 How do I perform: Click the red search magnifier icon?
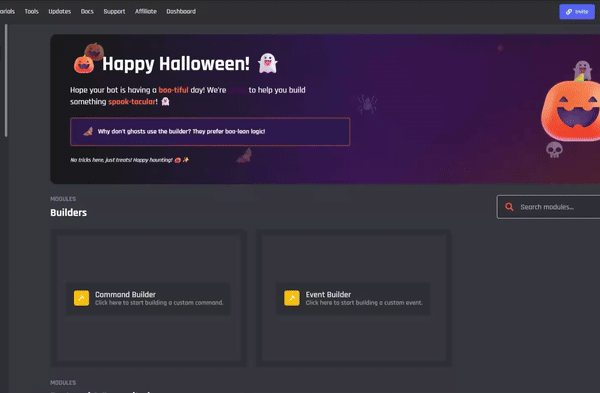[509, 207]
